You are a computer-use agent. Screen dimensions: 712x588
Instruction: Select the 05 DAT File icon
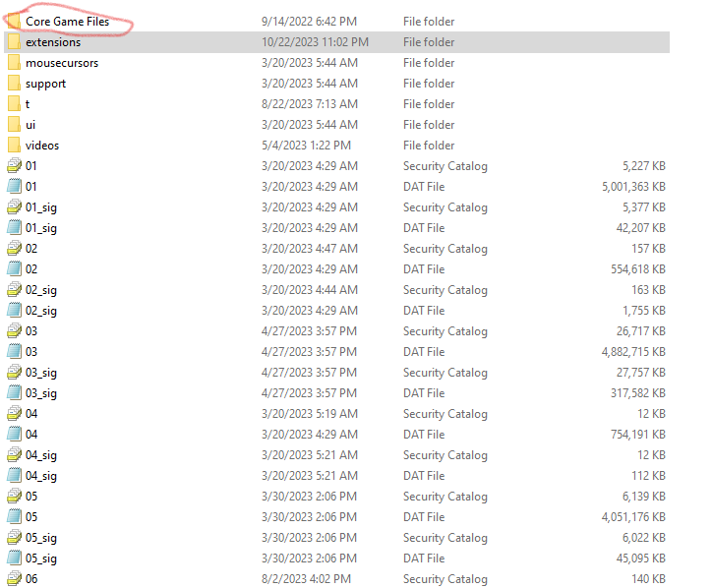tap(14, 517)
